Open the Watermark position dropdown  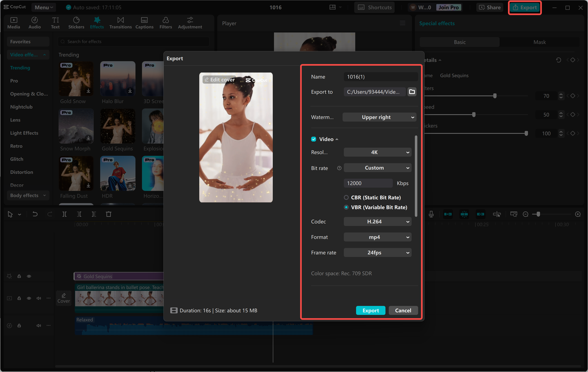(379, 117)
